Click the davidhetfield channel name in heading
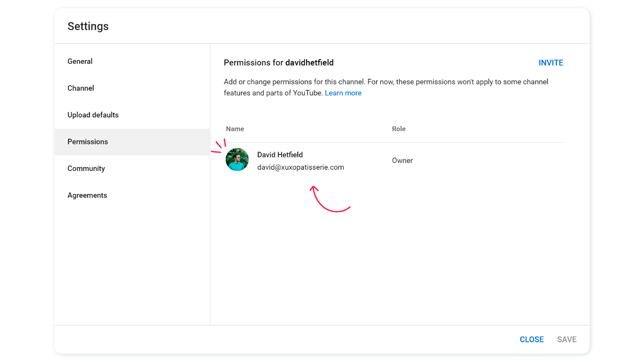 pyautogui.click(x=309, y=63)
